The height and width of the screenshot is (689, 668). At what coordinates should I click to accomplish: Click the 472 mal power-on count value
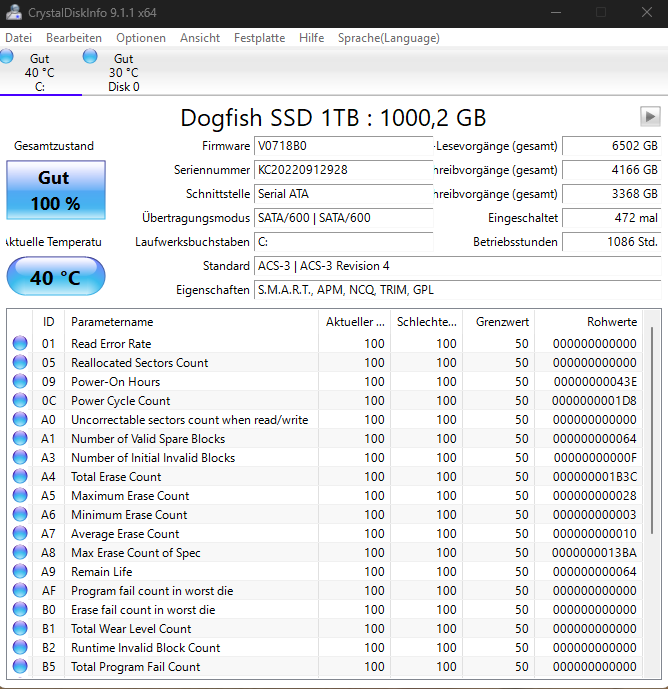pyautogui.click(x=612, y=218)
